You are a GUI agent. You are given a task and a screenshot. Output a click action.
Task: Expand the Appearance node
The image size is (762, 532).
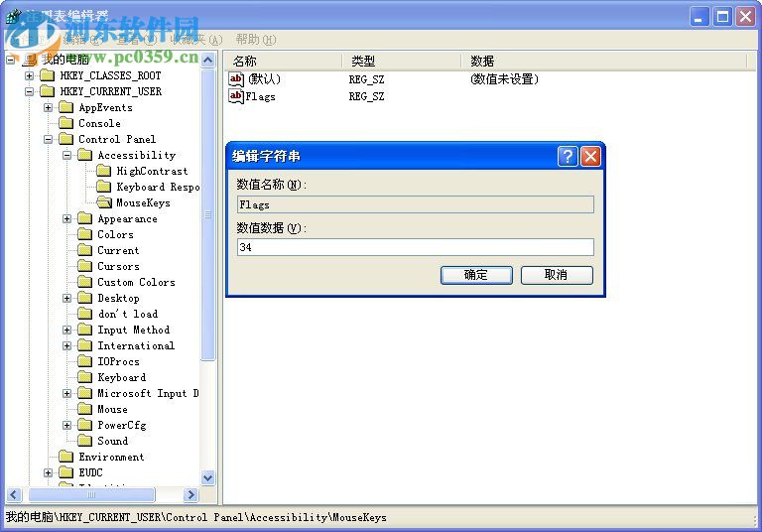point(67,218)
